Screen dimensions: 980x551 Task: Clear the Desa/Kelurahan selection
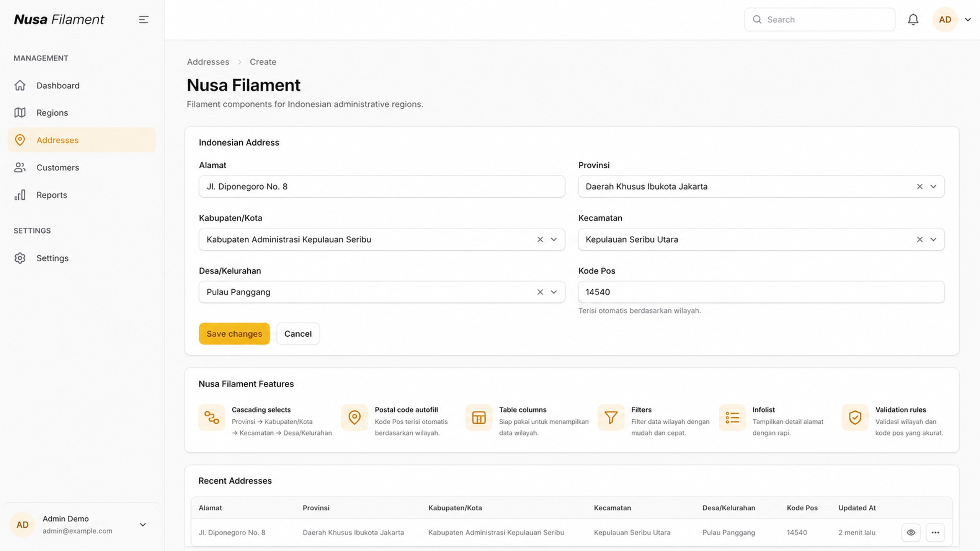point(540,292)
